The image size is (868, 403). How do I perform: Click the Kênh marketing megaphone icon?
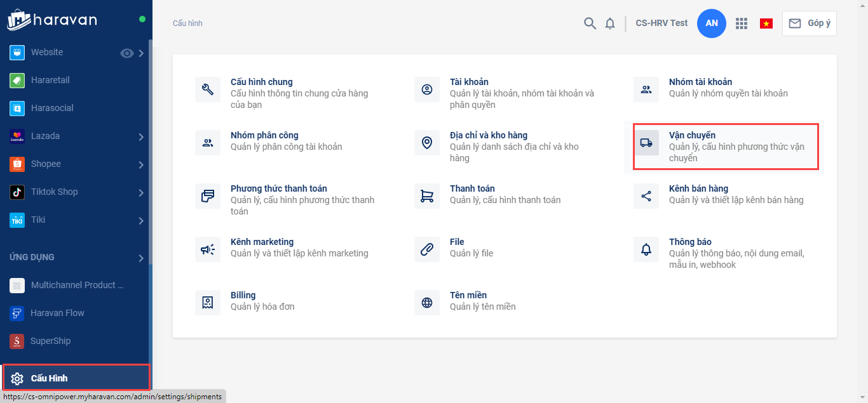pos(208,249)
